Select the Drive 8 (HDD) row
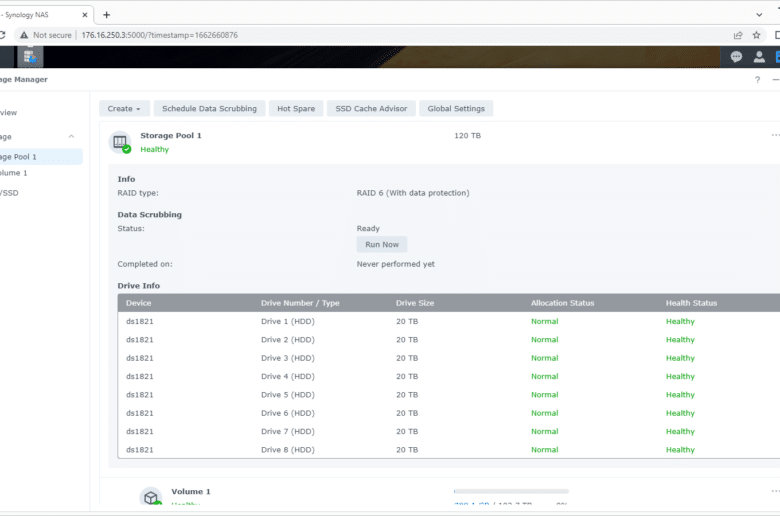This screenshot has width=780, height=516. click(449, 450)
